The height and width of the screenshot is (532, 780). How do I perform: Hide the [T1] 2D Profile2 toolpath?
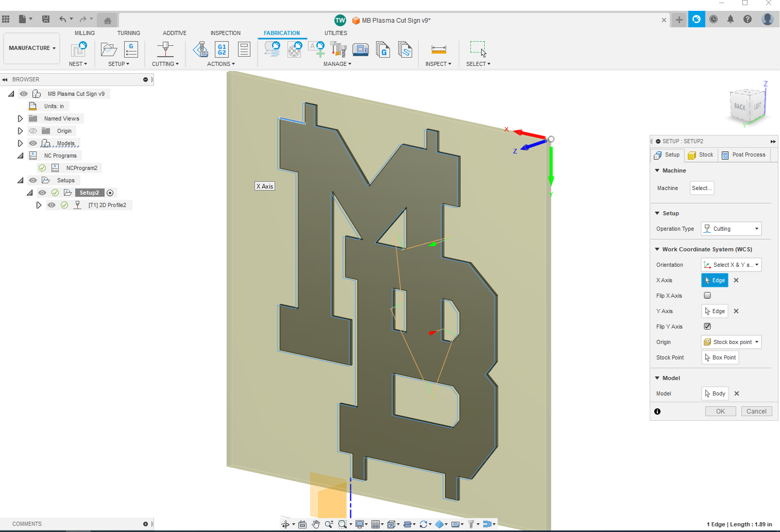(52, 205)
